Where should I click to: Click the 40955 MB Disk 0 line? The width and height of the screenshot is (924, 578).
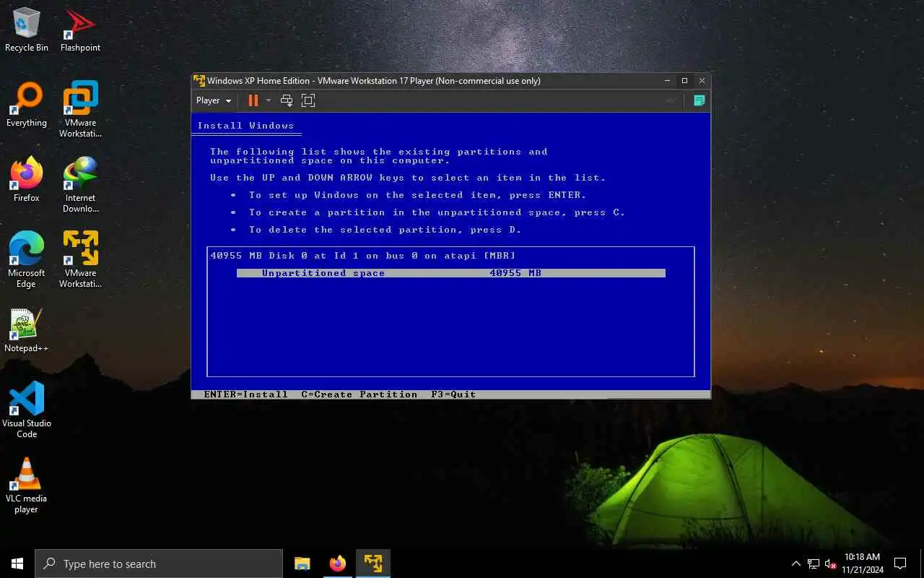tap(363, 256)
